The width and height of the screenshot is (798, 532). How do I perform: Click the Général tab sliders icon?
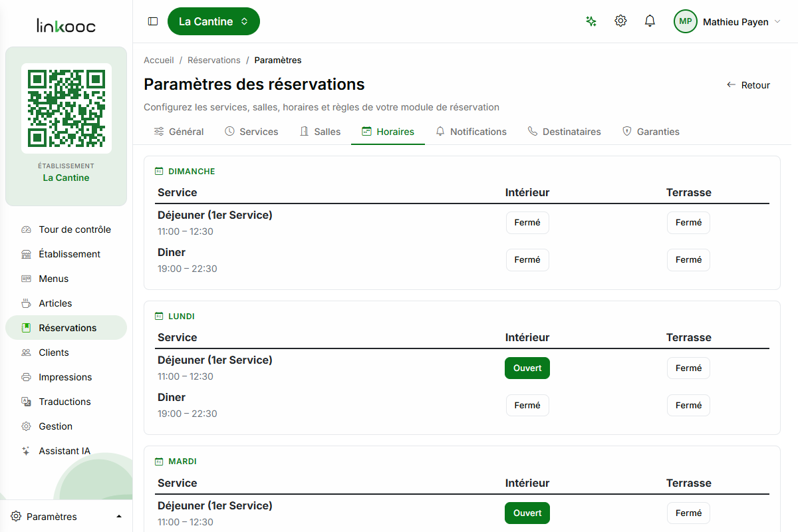[x=159, y=132]
